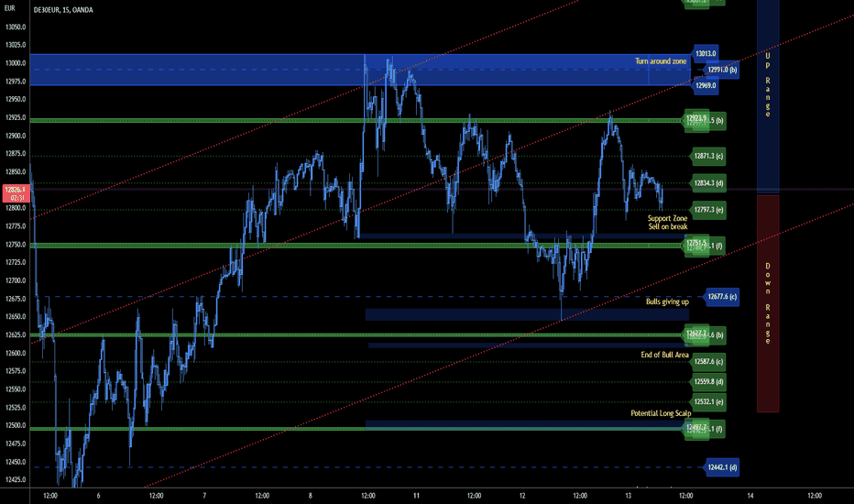Click 13025.0 on the price axis

(x=16, y=45)
